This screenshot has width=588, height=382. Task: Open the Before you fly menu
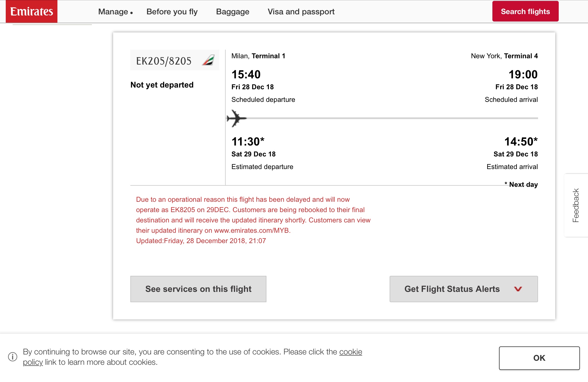point(172,12)
